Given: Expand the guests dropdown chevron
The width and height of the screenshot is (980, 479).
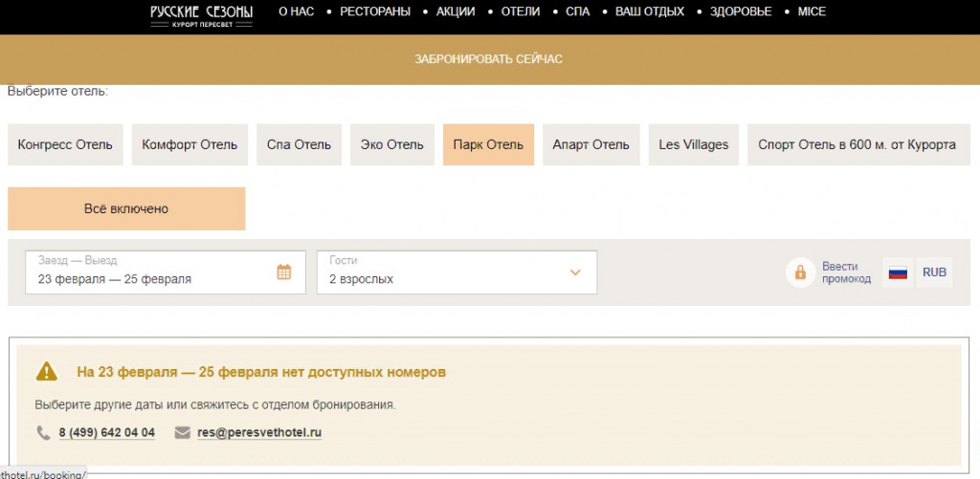Looking at the screenshot, I should pos(575,272).
